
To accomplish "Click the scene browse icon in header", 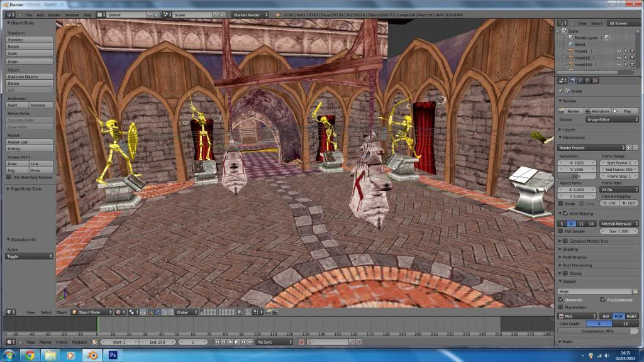I will (x=167, y=15).
